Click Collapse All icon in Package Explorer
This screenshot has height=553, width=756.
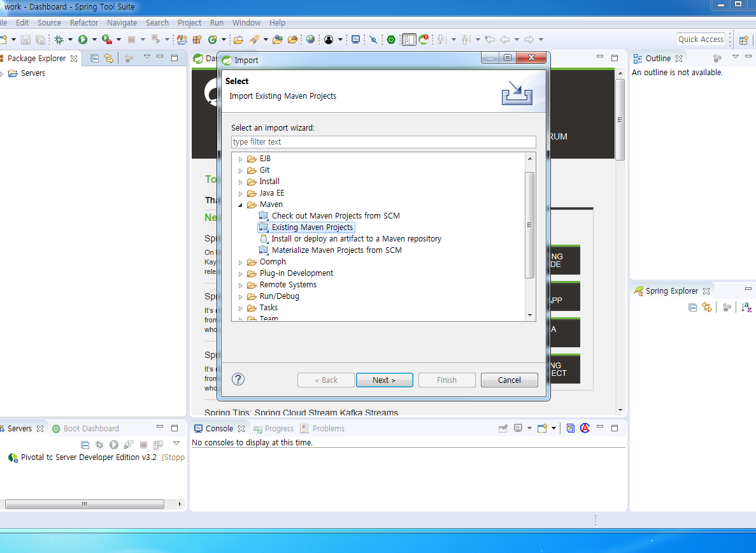click(x=94, y=59)
